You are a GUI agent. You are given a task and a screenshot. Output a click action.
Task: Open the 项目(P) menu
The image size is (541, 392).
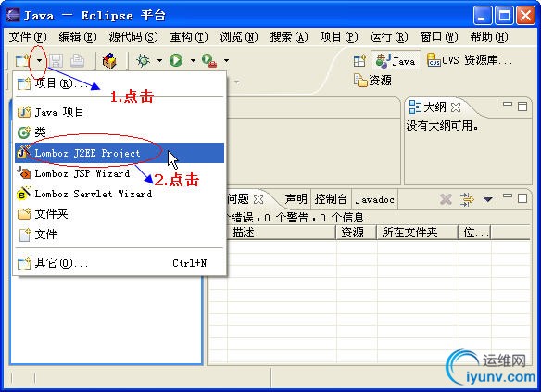(339, 36)
